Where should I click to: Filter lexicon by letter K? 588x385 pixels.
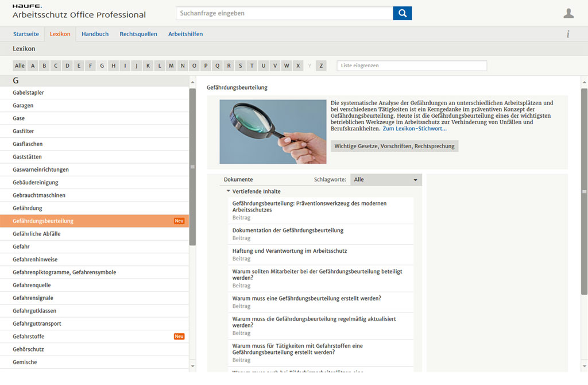pos(148,66)
